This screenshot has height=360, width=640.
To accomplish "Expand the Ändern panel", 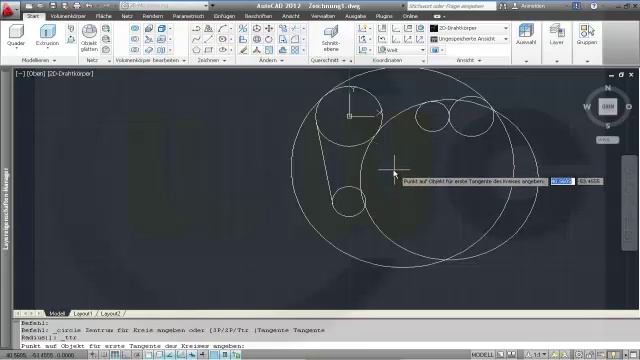I will coord(271,60).
